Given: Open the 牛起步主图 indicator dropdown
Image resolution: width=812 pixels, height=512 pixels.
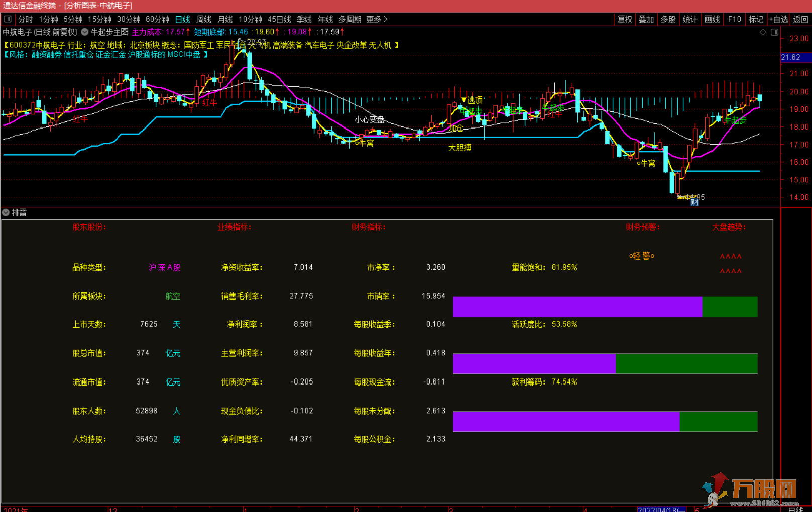Looking at the screenshot, I should (x=85, y=32).
